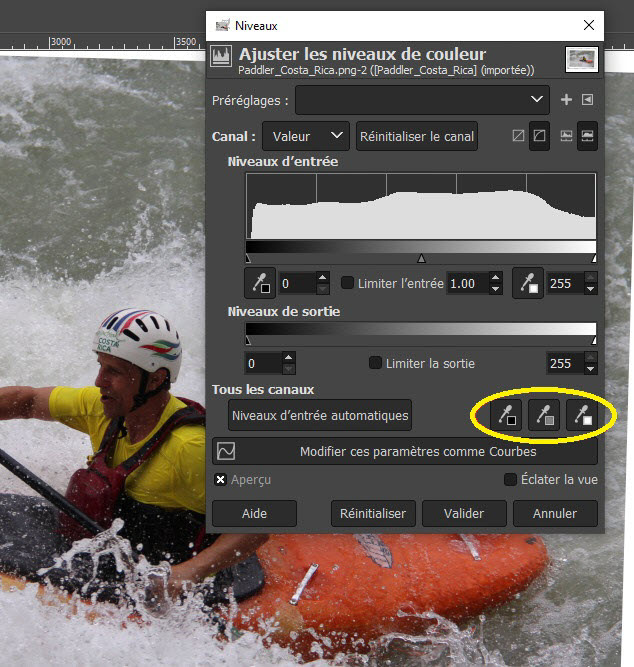Screen dimensions: 634x667
Task: Pick gray point for all channels eyedropper
Action: (x=543, y=414)
